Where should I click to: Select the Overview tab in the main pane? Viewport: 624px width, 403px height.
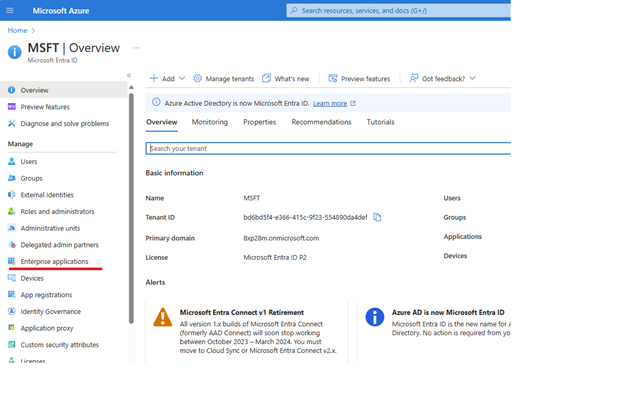[162, 122]
